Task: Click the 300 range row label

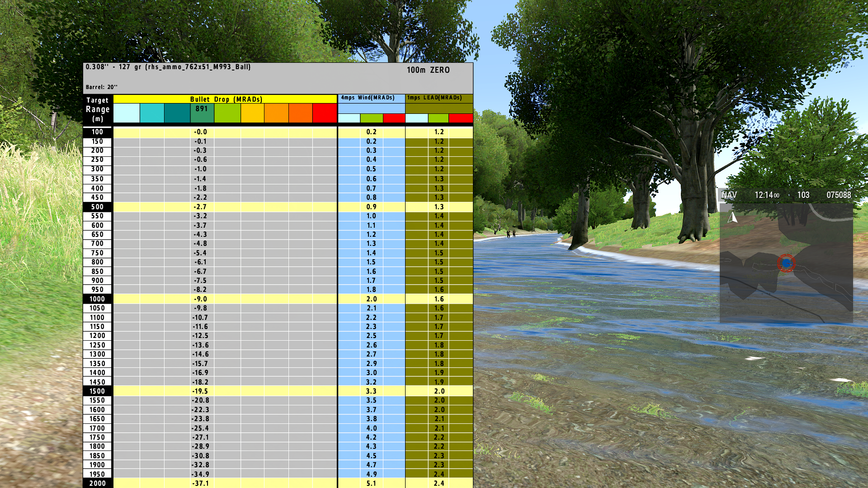Action: click(x=98, y=169)
